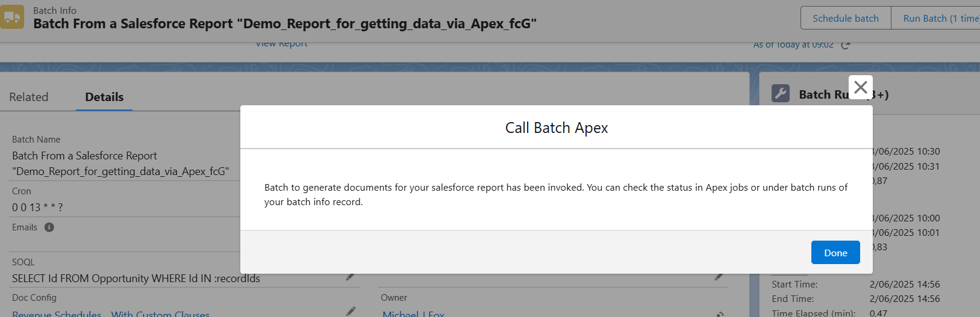The image size is (980, 317).
Task: Open the Revenue Schedules Doc Config link
Action: (x=111, y=314)
